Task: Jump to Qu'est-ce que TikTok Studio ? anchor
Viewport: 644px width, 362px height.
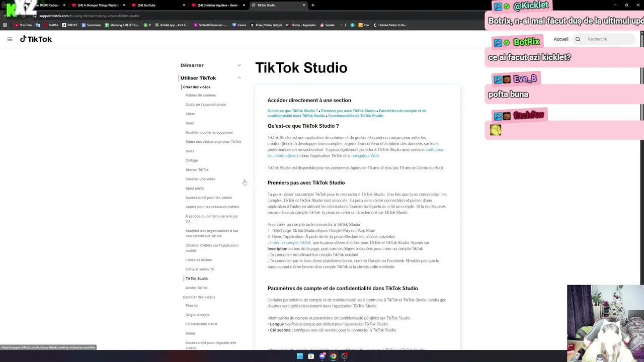Action: [292, 111]
